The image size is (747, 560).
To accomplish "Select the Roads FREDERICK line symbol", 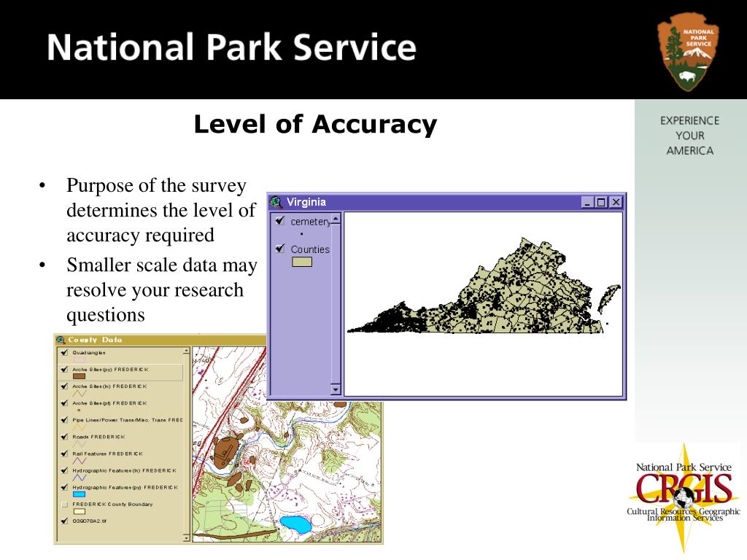I will coord(79,444).
